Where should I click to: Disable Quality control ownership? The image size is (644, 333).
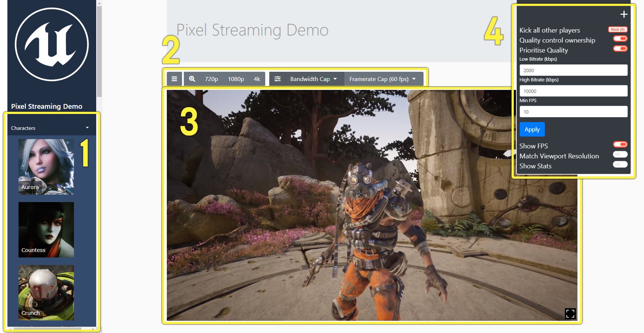(x=620, y=38)
